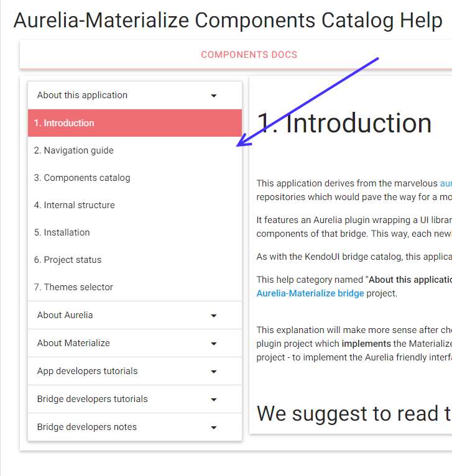Expand the About Aurelia dropdown arrow
The height and width of the screenshot is (476, 452).
tap(214, 316)
